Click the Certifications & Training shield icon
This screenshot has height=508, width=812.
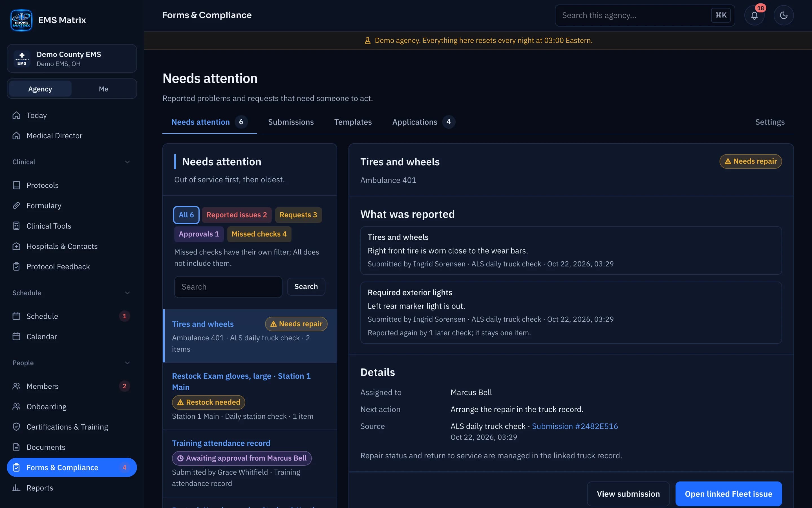16,427
